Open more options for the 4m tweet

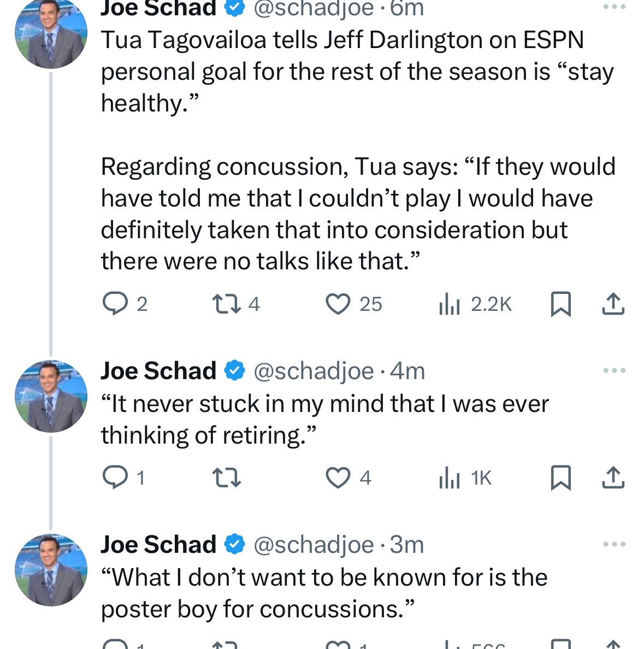(614, 371)
